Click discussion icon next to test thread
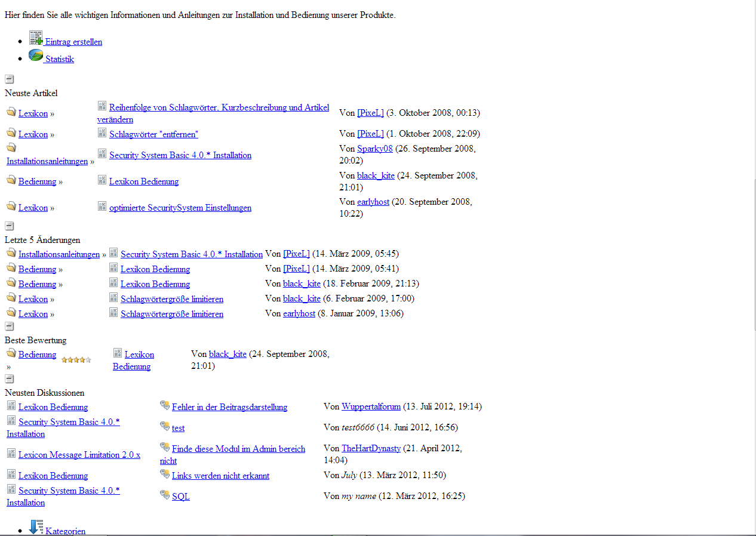The width and height of the screenshot is (756, 536). (x=165, y=426)
